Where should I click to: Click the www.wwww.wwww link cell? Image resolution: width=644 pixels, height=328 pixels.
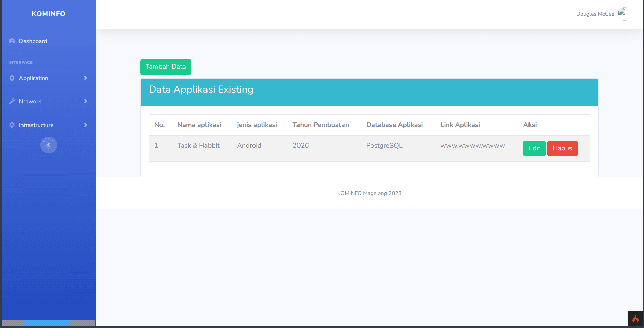(472, 146)
